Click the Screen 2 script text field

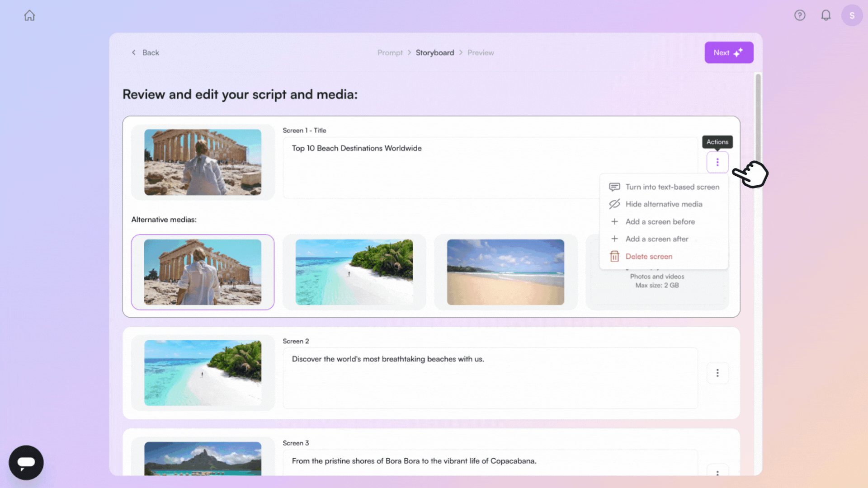[x=490, y=378]
